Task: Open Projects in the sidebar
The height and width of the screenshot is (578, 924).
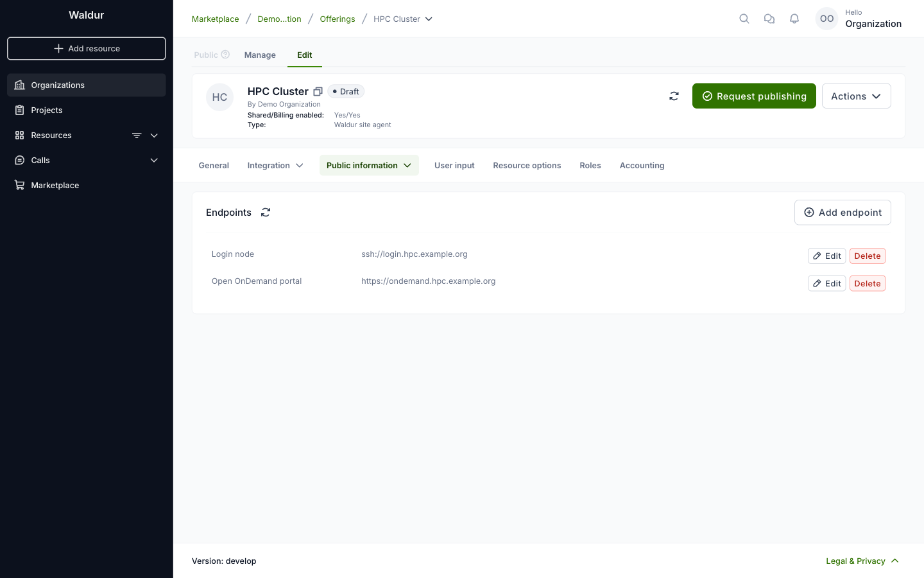Action: click(x=87, y=110)
